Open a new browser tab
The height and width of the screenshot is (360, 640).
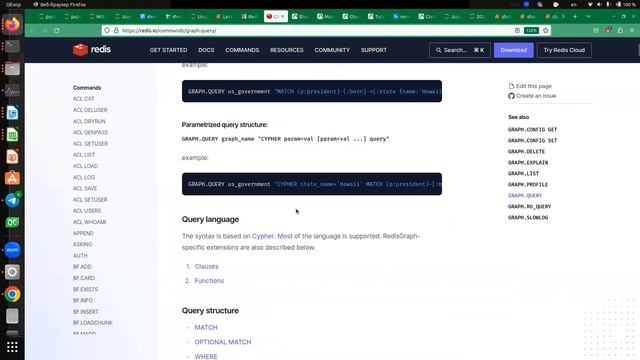[575, 17]
